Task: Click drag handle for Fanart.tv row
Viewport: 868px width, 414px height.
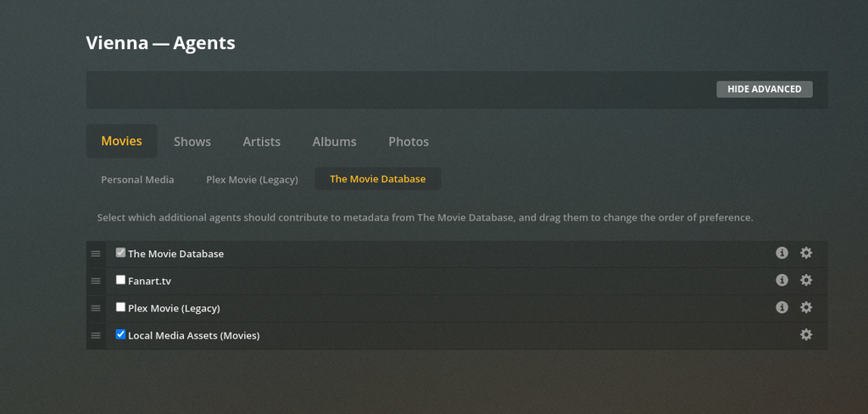Action: tap(96, 281)
